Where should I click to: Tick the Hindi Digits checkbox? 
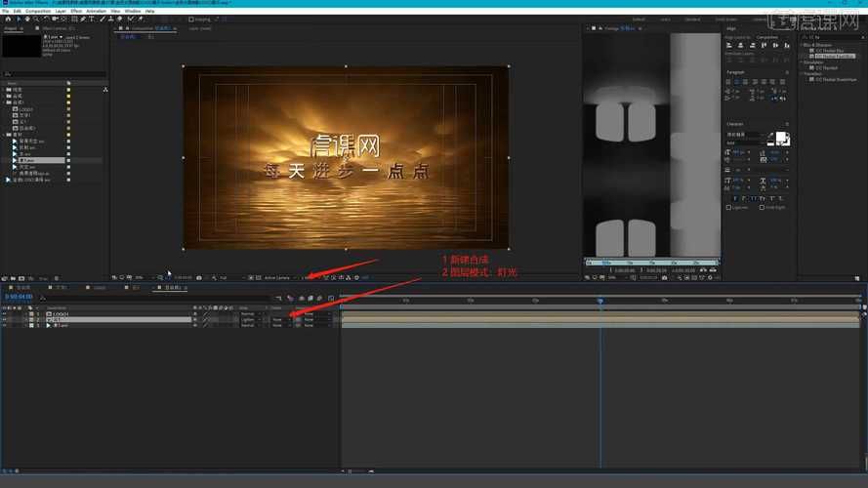tap(762, 208)
